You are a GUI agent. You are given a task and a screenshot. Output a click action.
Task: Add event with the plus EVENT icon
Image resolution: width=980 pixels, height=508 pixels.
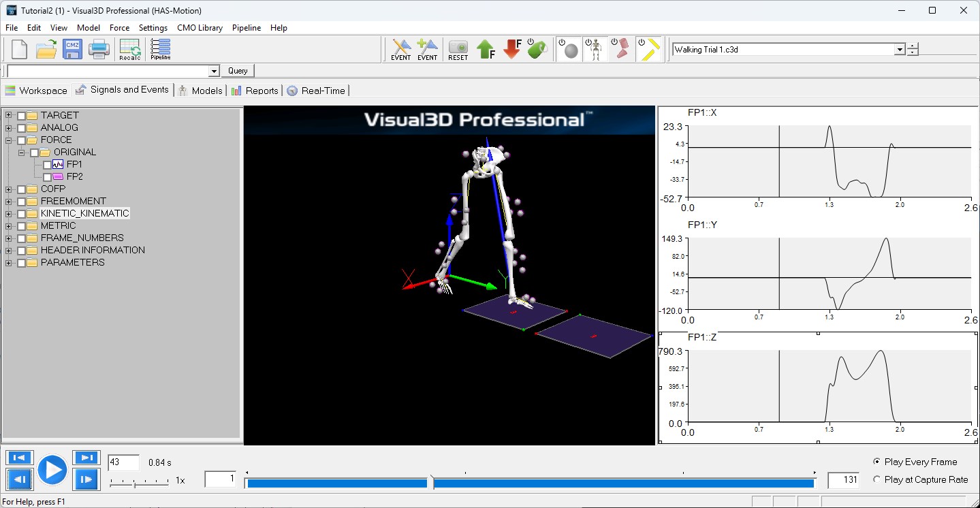click(x=427, y=50)
